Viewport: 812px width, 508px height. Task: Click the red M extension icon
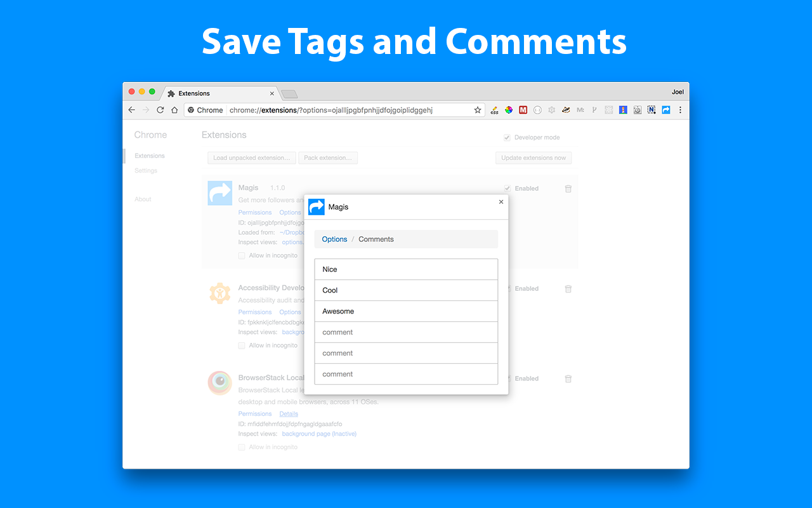pyautogui.click(x=523, y=110)
